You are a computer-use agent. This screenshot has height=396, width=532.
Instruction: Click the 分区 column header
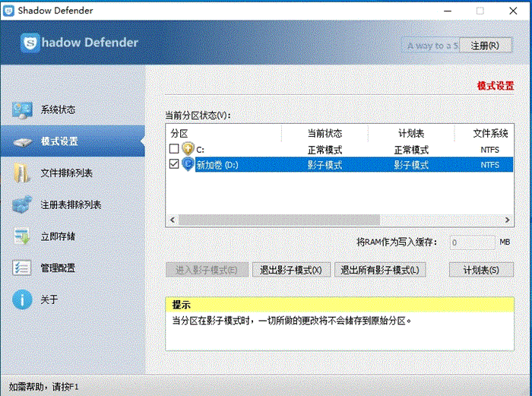224,133
